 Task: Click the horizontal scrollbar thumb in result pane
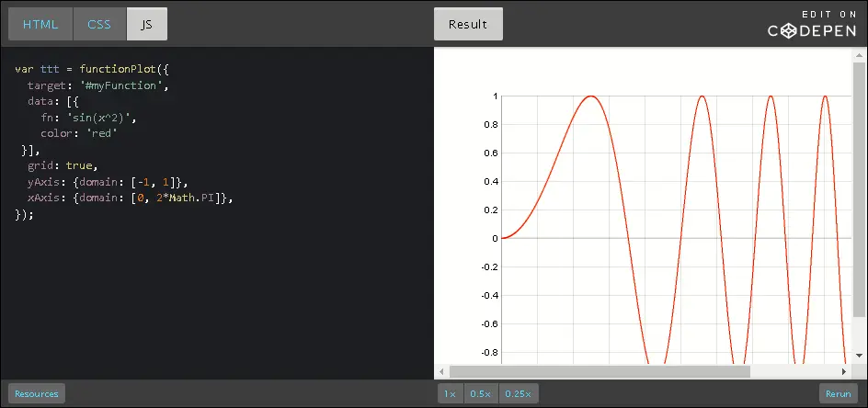click(600, 371)
